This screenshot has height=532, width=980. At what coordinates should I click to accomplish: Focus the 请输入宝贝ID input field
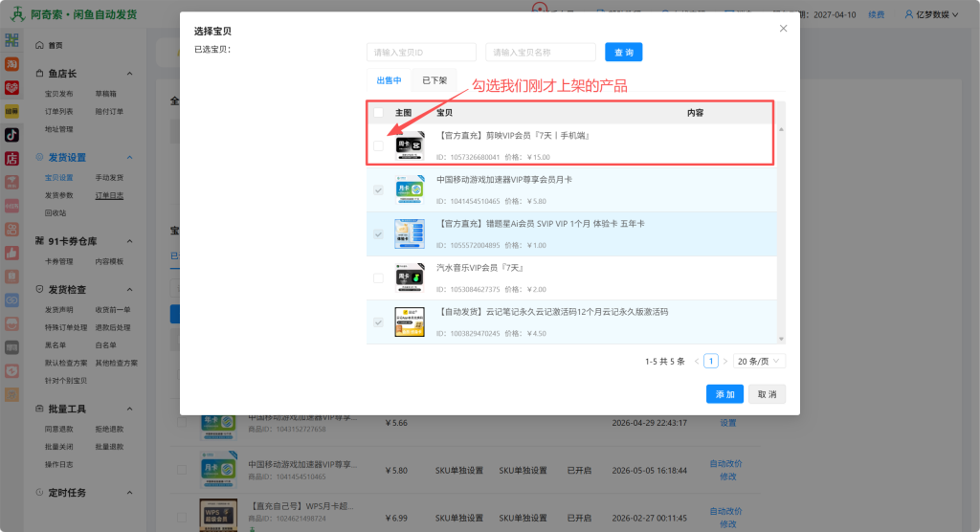[421, 52]
